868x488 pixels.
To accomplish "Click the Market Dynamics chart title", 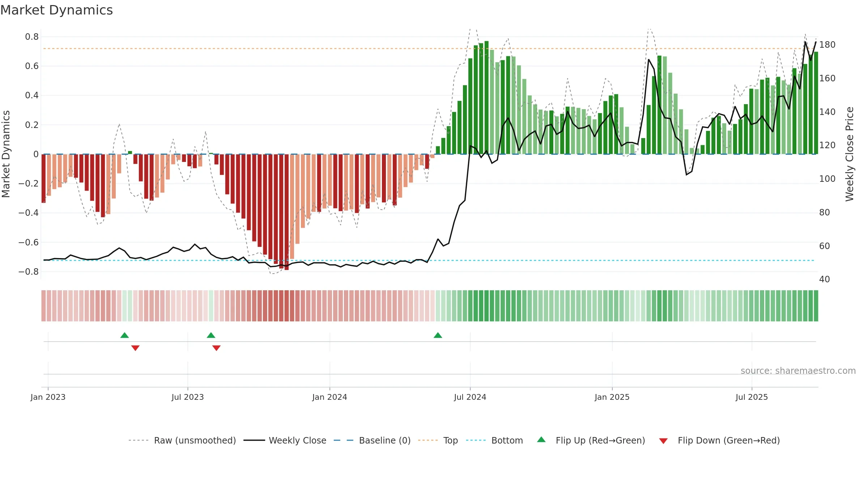I will tap(56, 10).
